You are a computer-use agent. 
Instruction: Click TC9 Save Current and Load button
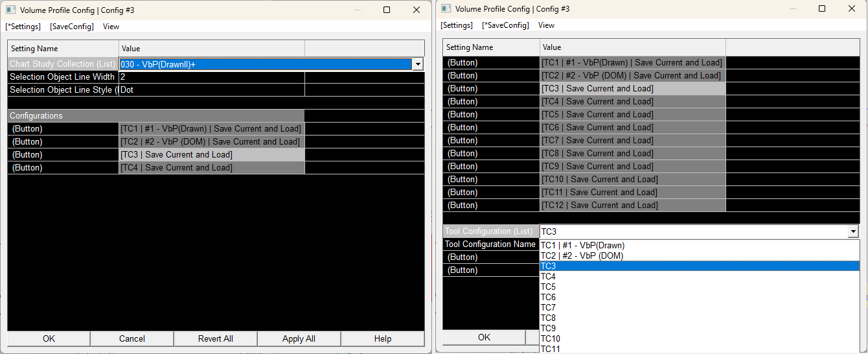(633, 167)
